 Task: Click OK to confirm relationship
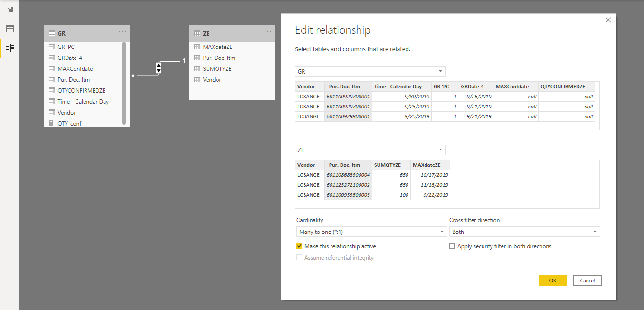[x=552, y=281]
